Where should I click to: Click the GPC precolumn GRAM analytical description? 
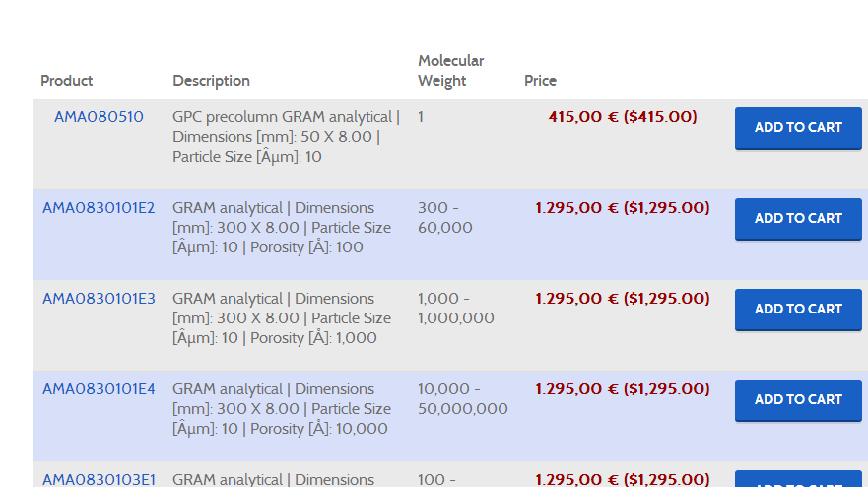tap(286, 137)
